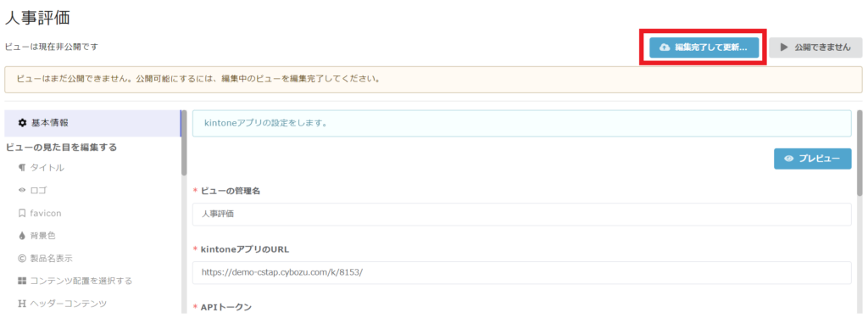Click the 編集完了して更新 button
The height and width of the screenshot is (318, 868).
tap(703, 47)
